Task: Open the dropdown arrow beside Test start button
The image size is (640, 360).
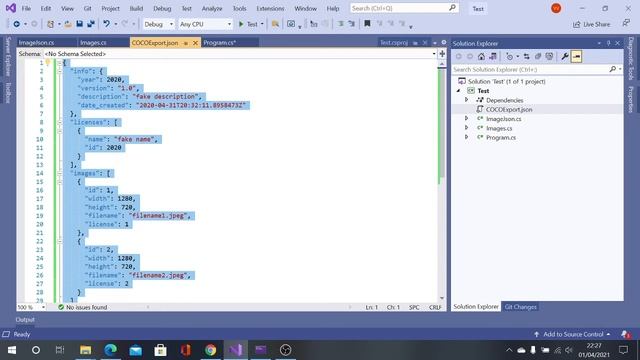Action: pyautogui.click(x=262, y=24)
